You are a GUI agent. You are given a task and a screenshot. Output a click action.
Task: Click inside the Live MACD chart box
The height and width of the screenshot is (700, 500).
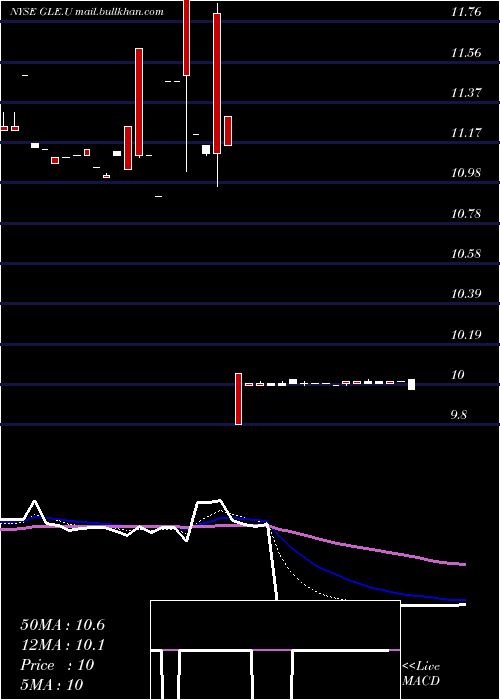coord(275,650)
